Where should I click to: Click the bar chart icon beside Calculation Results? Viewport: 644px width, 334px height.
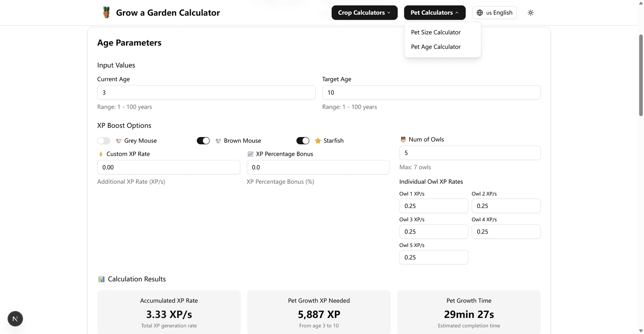coord(101,279)
